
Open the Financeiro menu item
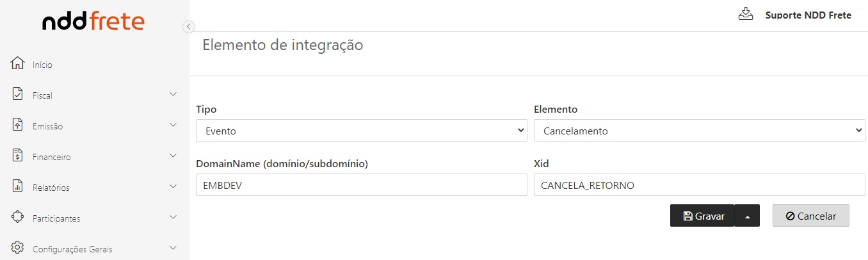pos(52,157)
